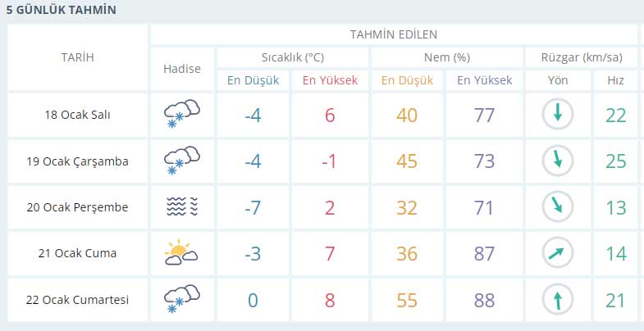Click the snowy cloud icon for 18 Ocak Salı
644x331 pixels.
point(182,114)
